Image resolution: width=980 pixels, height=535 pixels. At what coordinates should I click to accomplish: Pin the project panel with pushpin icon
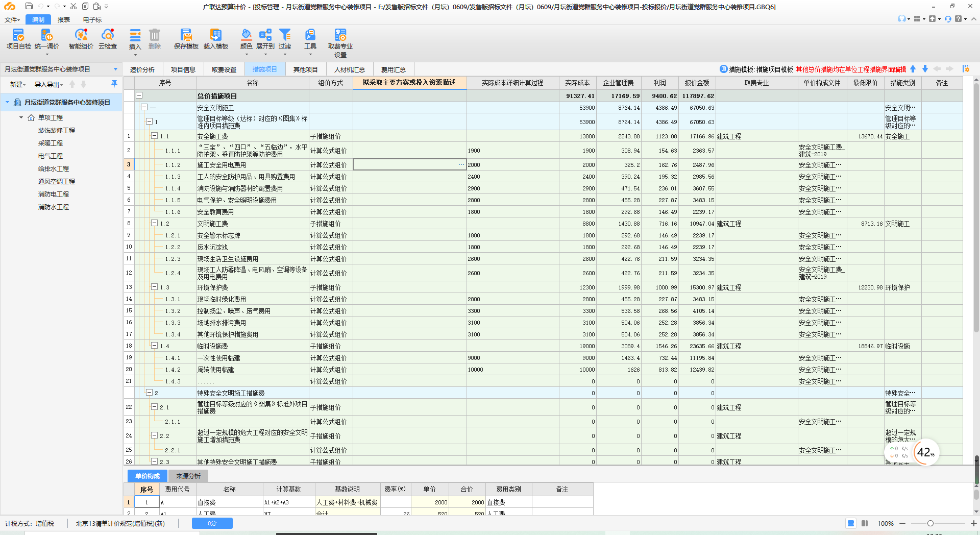coord(114,83)
